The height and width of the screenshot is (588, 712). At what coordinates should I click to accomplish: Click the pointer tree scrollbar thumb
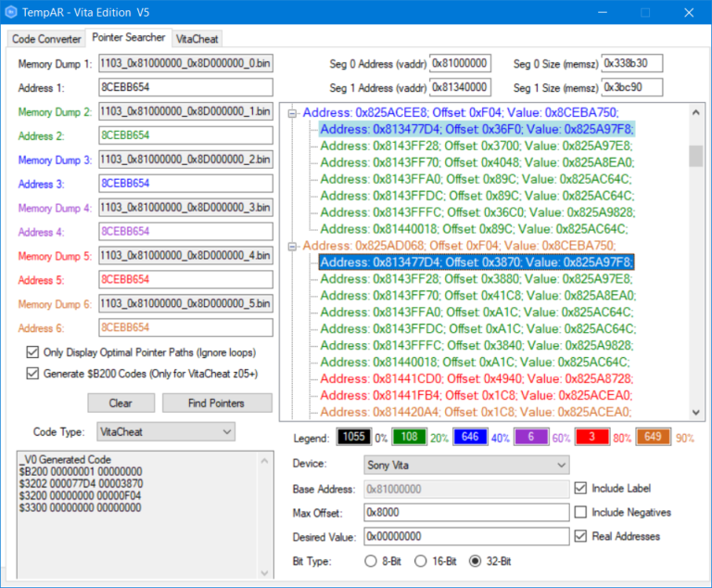tap(695, 156)
